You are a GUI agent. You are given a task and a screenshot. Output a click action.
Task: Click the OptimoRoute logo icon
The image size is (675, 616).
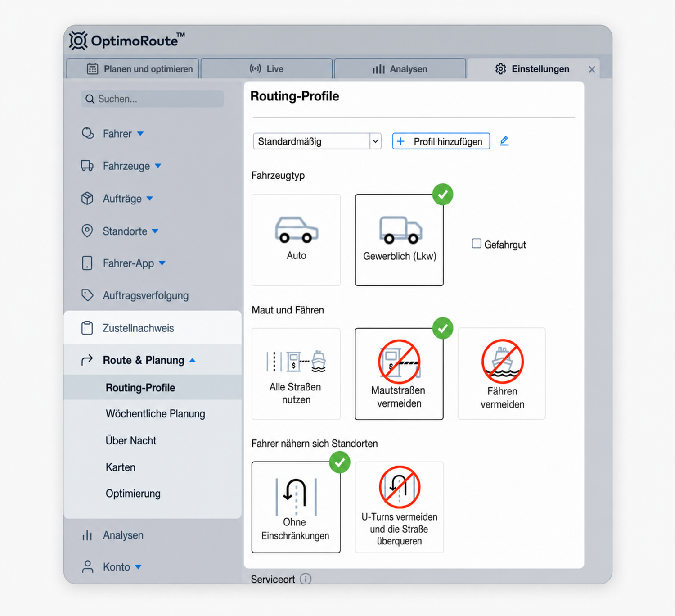click(78, 41)
